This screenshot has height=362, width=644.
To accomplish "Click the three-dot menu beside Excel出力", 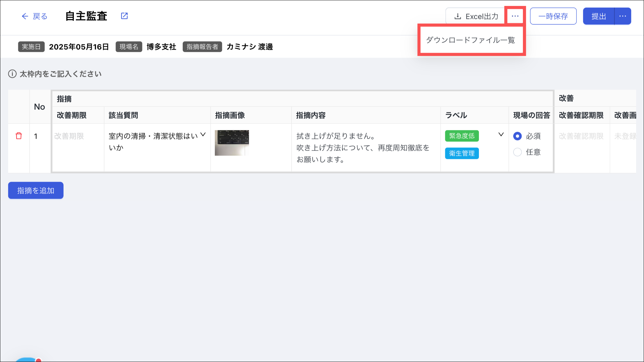I will 515,16.
